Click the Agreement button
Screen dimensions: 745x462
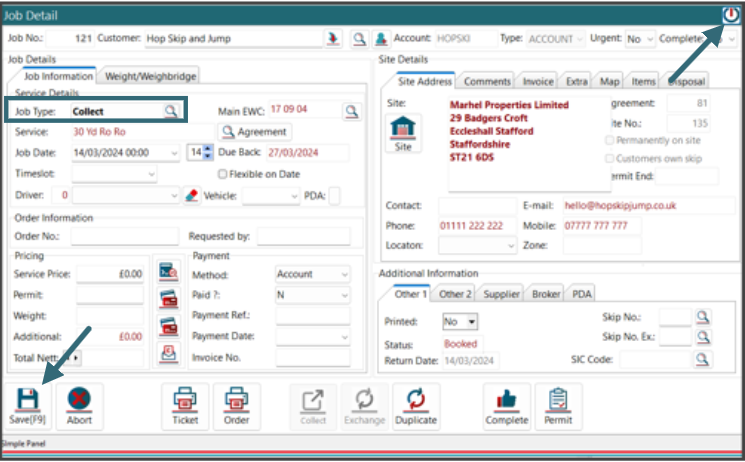pos(255,132)
